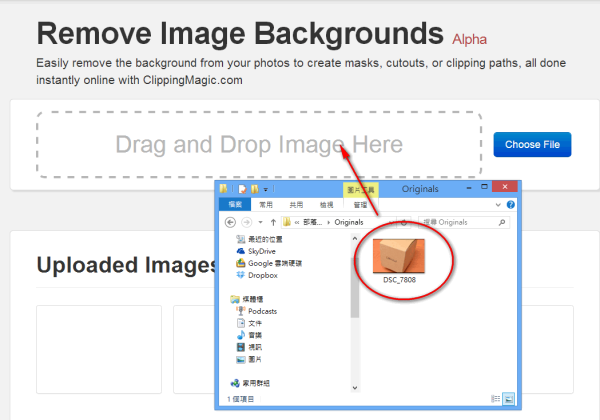The image size is (600, 420).
Task: Click the Uploaded Images section heading
Action: tap(127, 265)
